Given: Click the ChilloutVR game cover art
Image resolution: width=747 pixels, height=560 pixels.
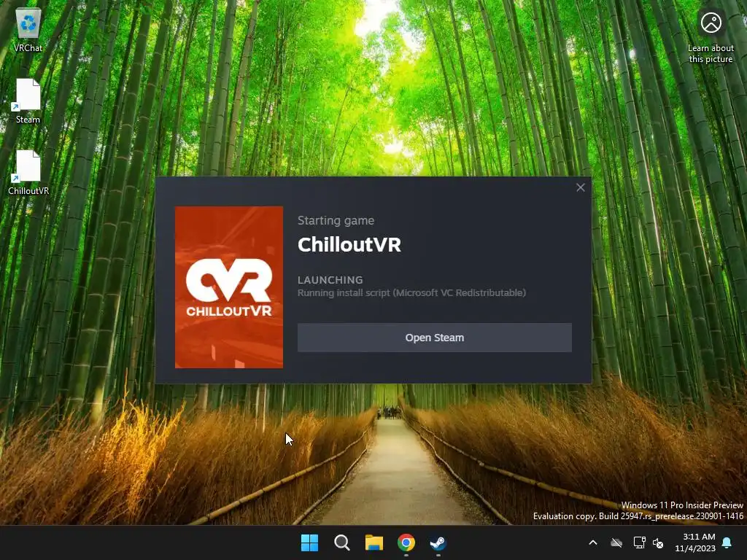Looking at the screenshot, I should (228, 287).
